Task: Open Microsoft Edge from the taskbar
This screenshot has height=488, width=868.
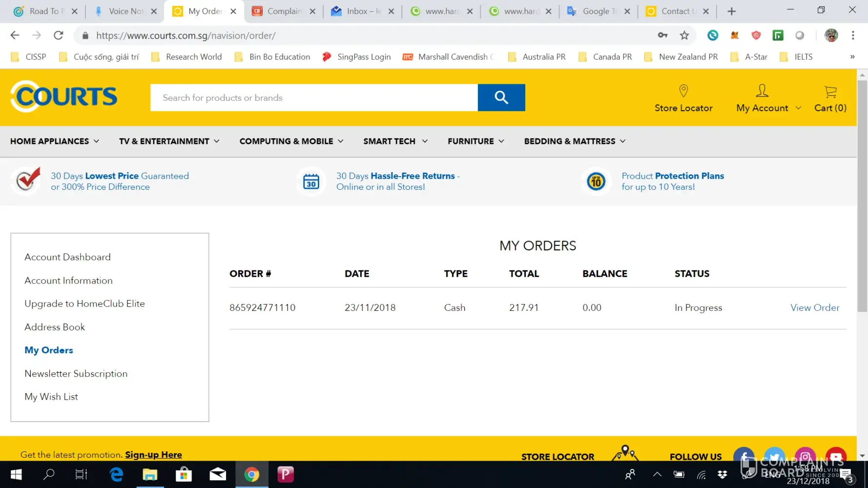Action: 116,474
